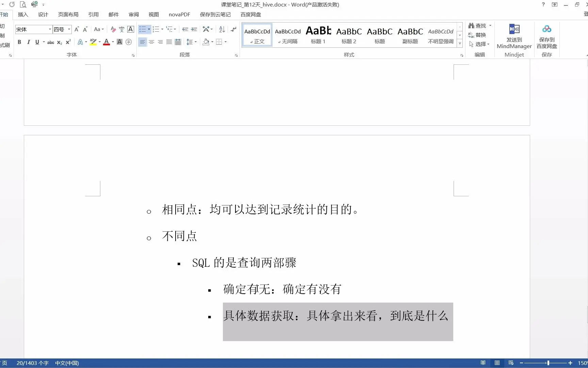Click the decrease indent icon

185,29
